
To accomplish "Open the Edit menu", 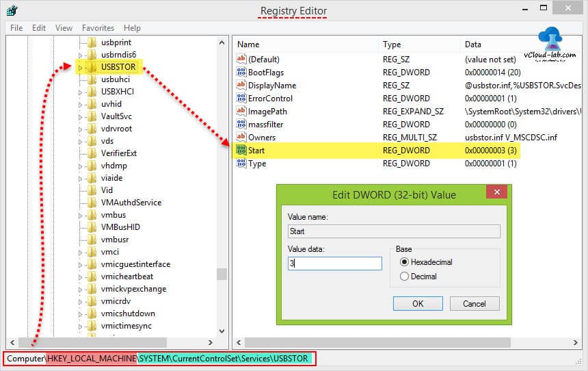I will [x=39, y=28].
